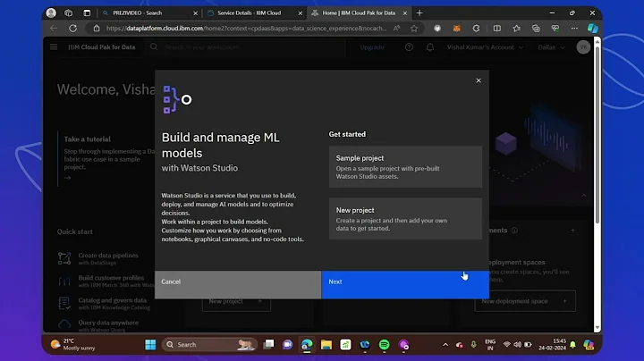This screenshot has width=644, height=361.
Task: Open the Copilot sidebar icon
Action: click(x=593, y=29)
